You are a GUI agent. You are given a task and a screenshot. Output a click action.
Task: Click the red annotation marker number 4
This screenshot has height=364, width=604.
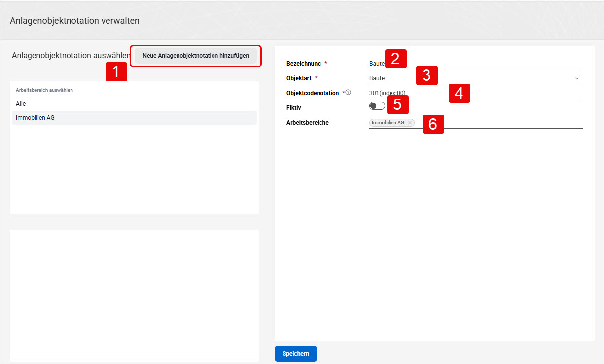pos(459,93)
